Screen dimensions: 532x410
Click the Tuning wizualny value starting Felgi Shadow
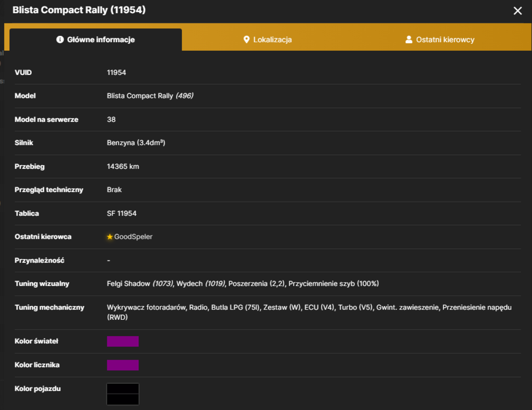coord(243,284)
